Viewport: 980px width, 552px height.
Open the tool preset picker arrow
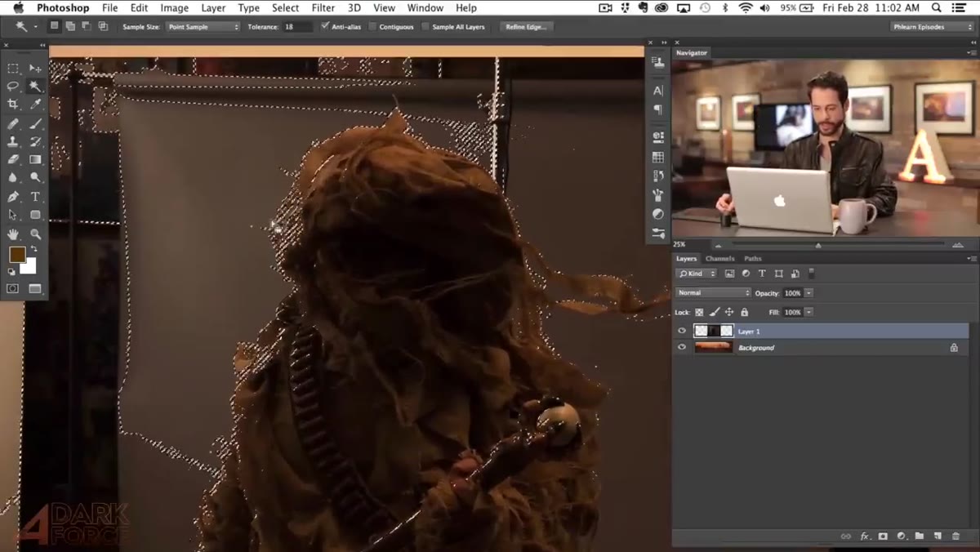[35, 27]
